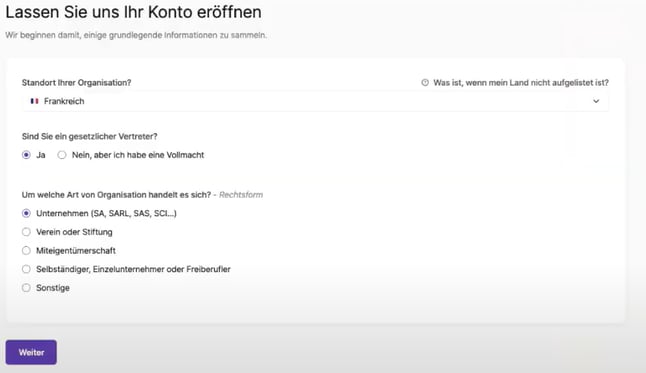
Task: Expand the country dropdown chevron
Action: click(596, 101)
